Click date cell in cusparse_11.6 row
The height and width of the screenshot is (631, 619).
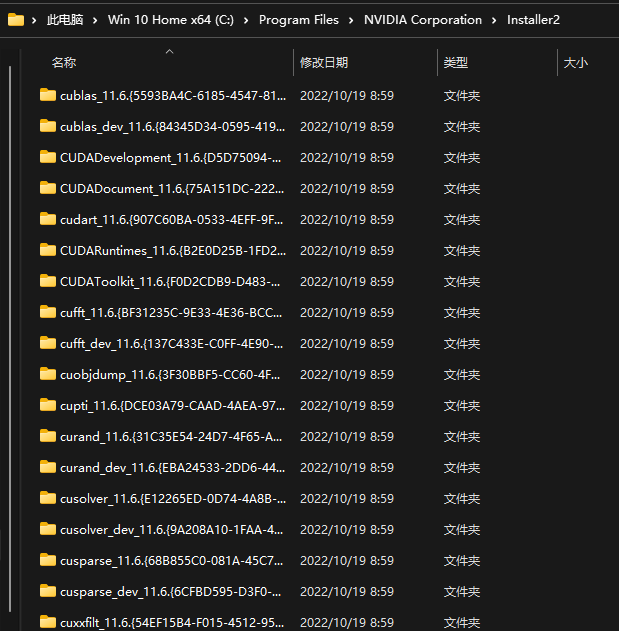[x=347, y=561]
